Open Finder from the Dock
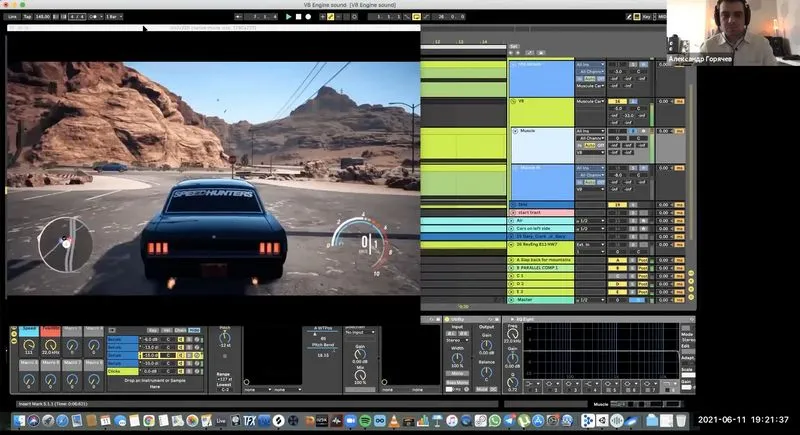The width and height of the screenshot is (800, 435). [19, 421]
